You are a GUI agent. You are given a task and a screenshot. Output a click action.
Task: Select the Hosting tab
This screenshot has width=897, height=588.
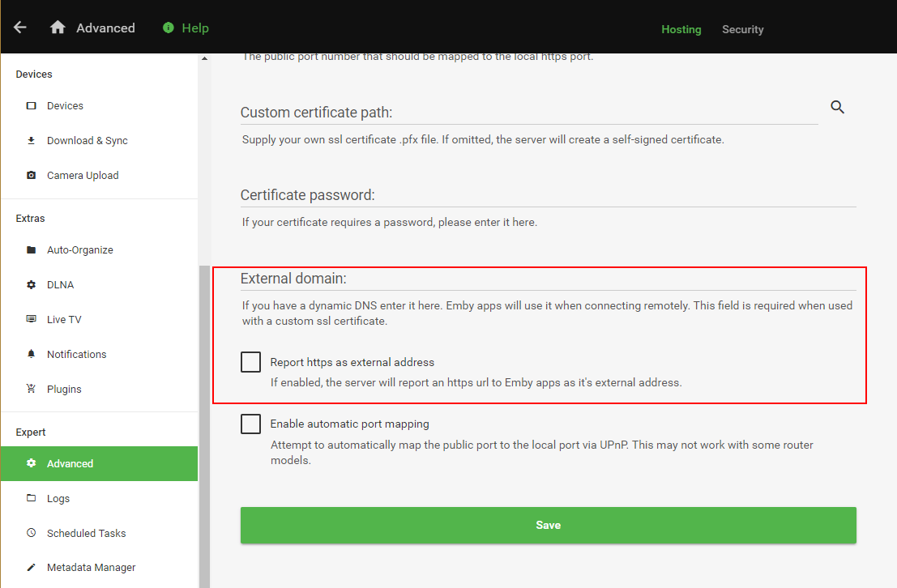point(681,29)
